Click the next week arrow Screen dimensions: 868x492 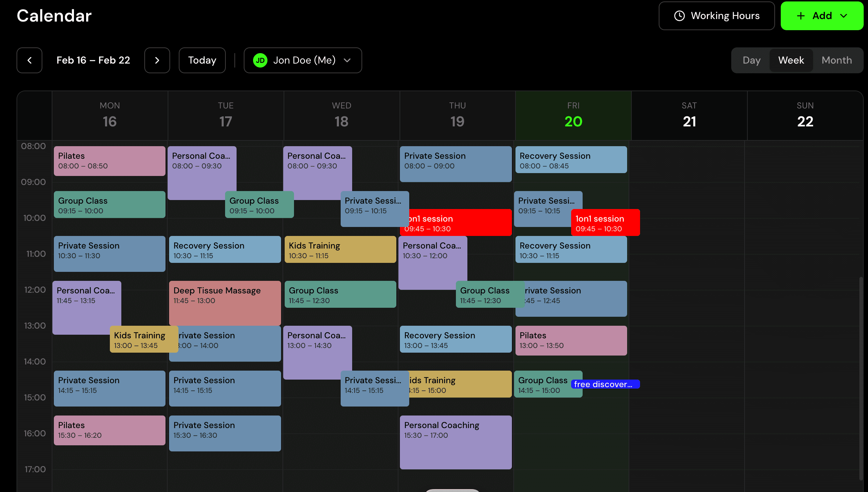pos(157,60)
